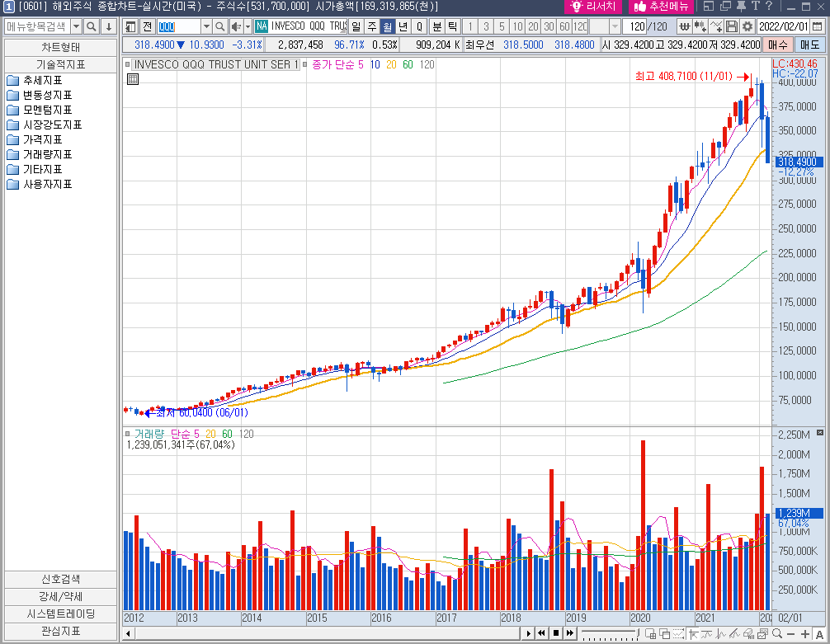This screenshot has height=644, width=830.
Task: Open the interval value dropdown
Action: point(615,26)
